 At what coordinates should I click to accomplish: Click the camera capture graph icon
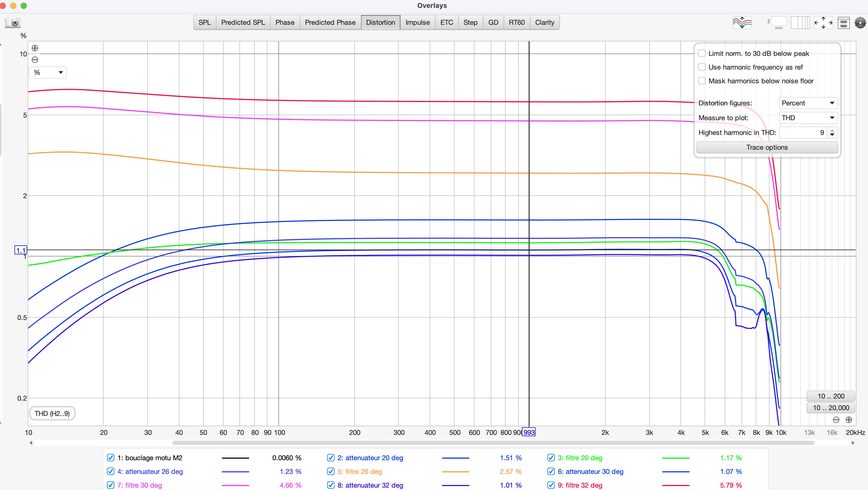point(13,23)
